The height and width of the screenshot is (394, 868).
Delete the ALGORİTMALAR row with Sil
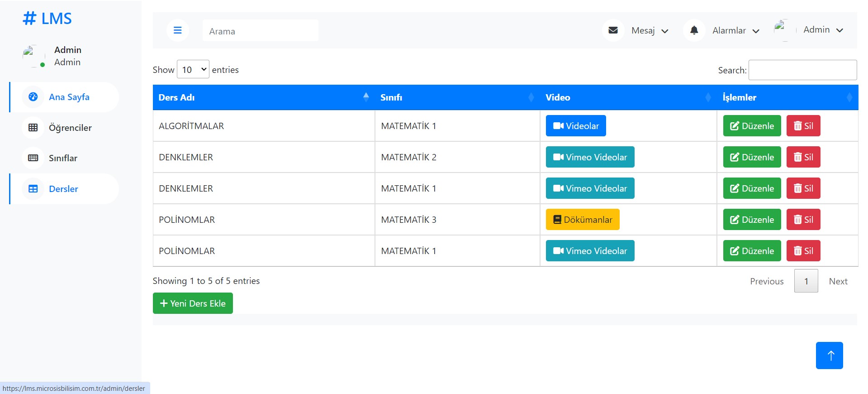coord(803,126)
